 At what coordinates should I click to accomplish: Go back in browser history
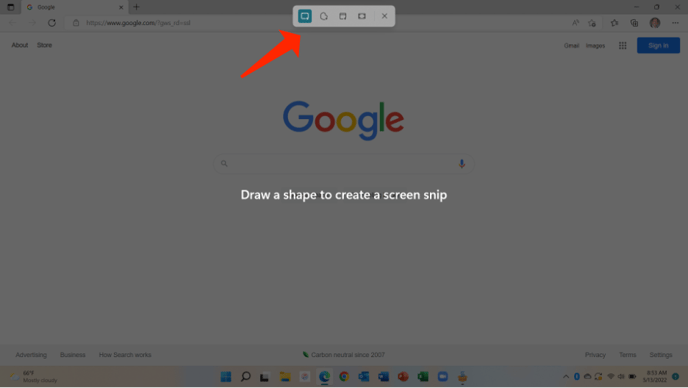(12, 23)
